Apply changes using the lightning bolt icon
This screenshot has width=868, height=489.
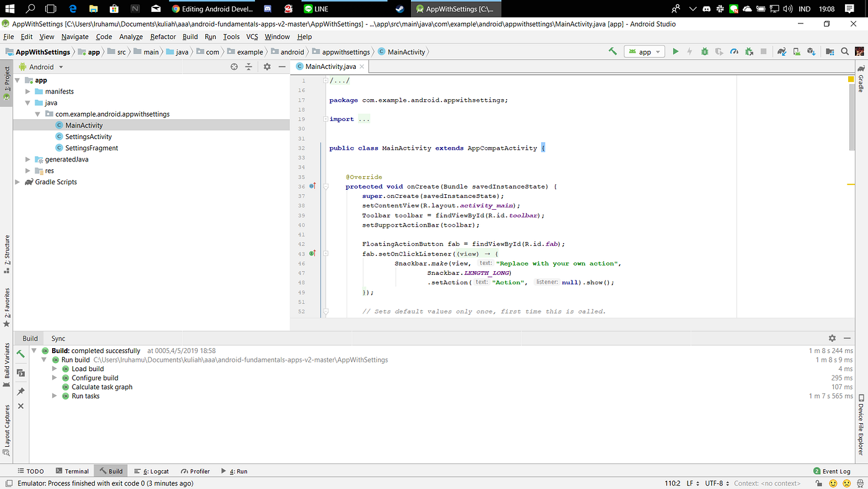tap(690, 52)
